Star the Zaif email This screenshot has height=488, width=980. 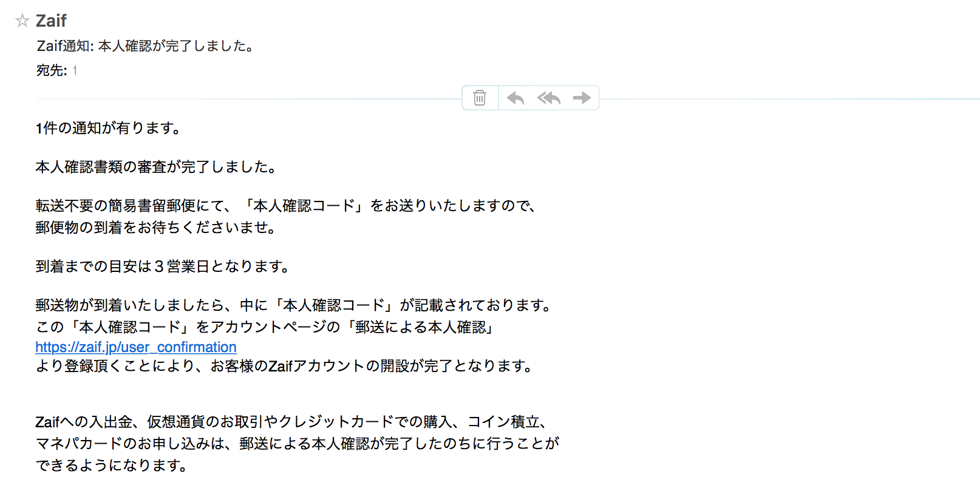point(22,21)
